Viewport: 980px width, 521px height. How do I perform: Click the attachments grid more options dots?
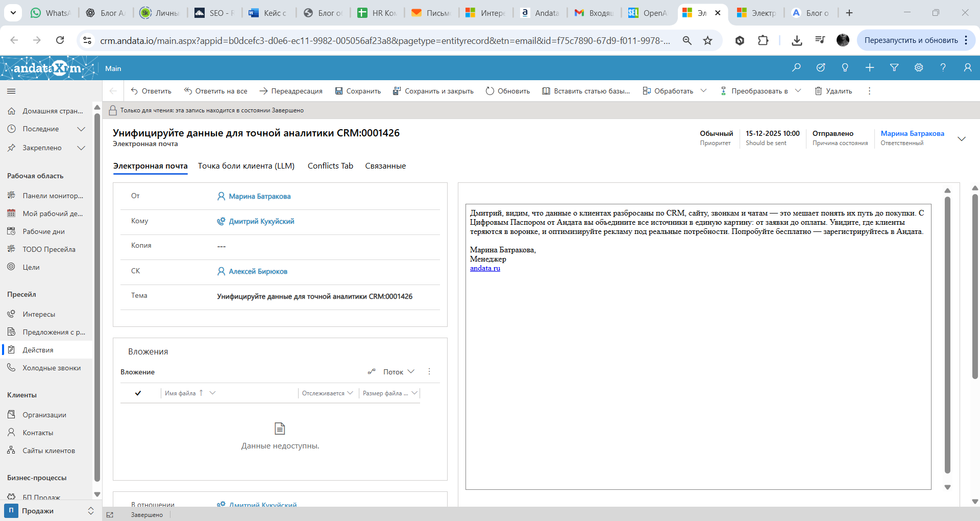(x=429, y=372)
